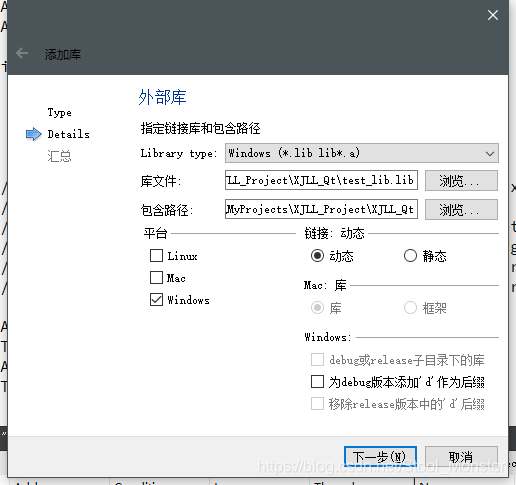This screenshot has width=516, height=485.
Task: Open the Library type dropdown
Action: pos(362,153)
